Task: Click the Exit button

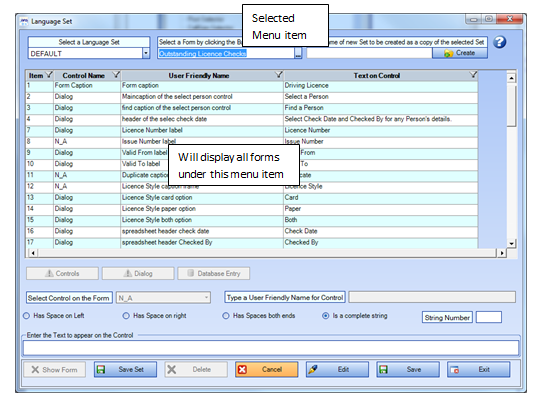Action: tap(478, 369)
